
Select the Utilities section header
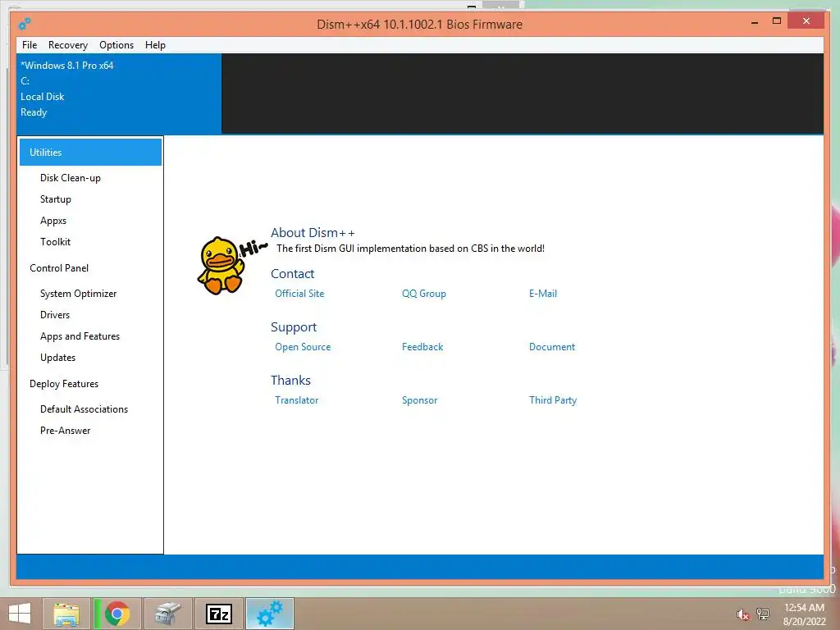coord(90,152)
